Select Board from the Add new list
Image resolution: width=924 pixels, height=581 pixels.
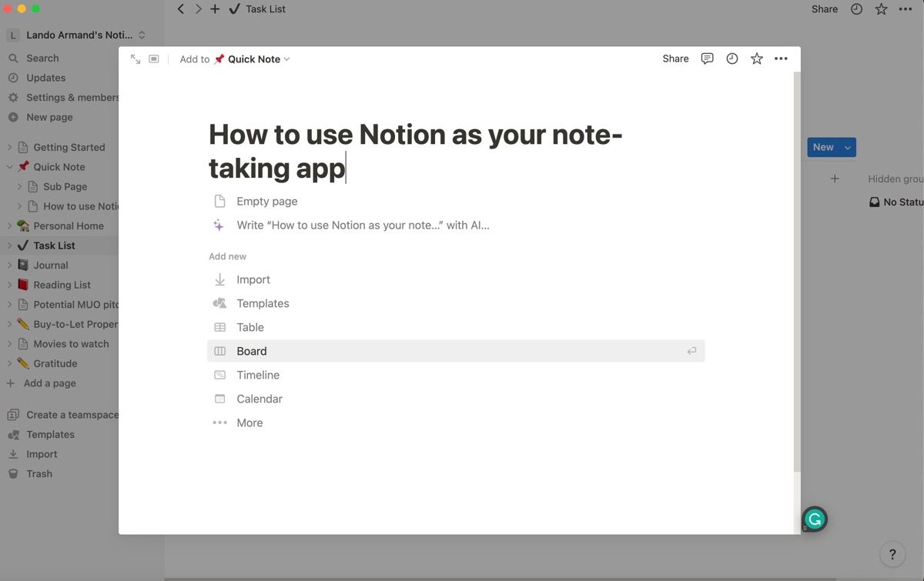(x=252, y=351)
